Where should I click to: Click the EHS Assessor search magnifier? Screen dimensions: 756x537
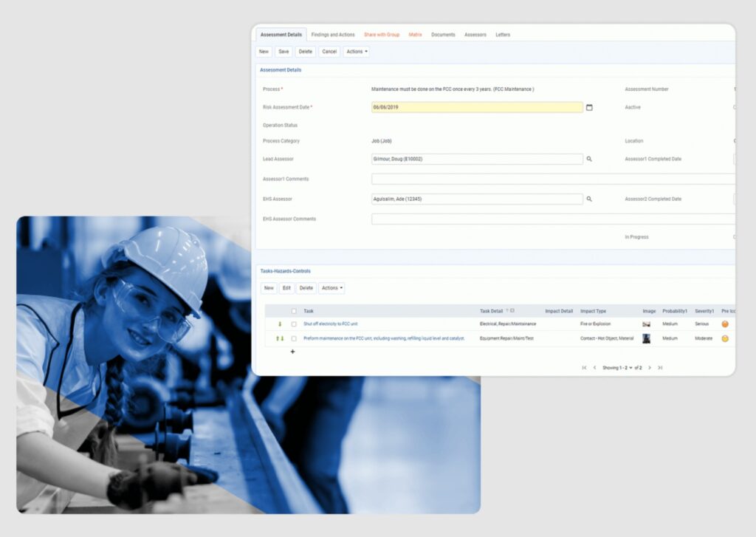589,199
